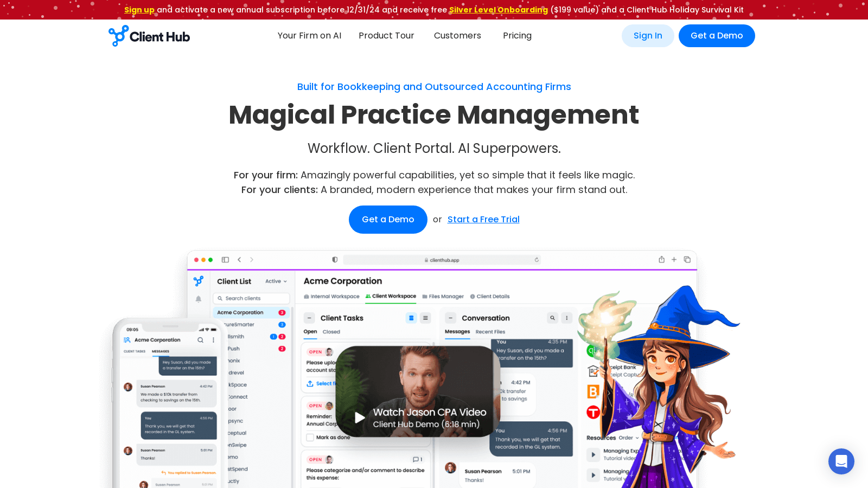The width and height of the screenshot is (868, 488).
Task: Click the search icon in Conversation panel
Action: [x=552, y=318]
